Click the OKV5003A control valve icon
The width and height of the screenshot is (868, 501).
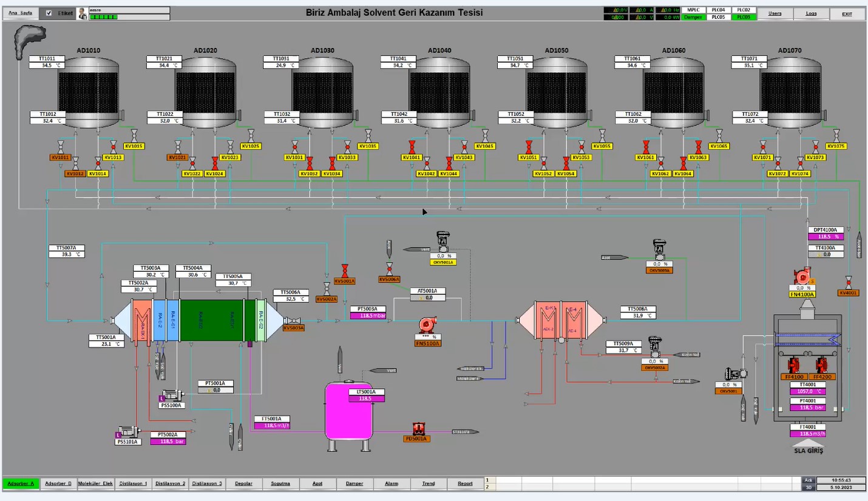point(659,250)
